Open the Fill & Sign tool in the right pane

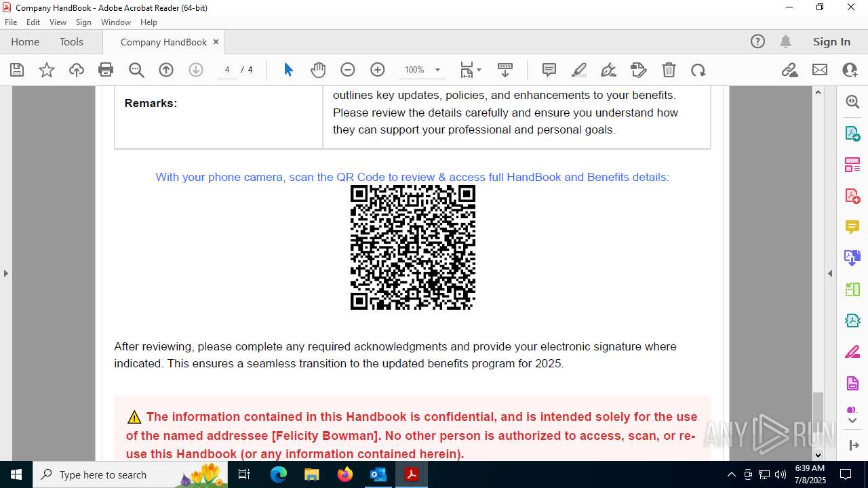852,352
